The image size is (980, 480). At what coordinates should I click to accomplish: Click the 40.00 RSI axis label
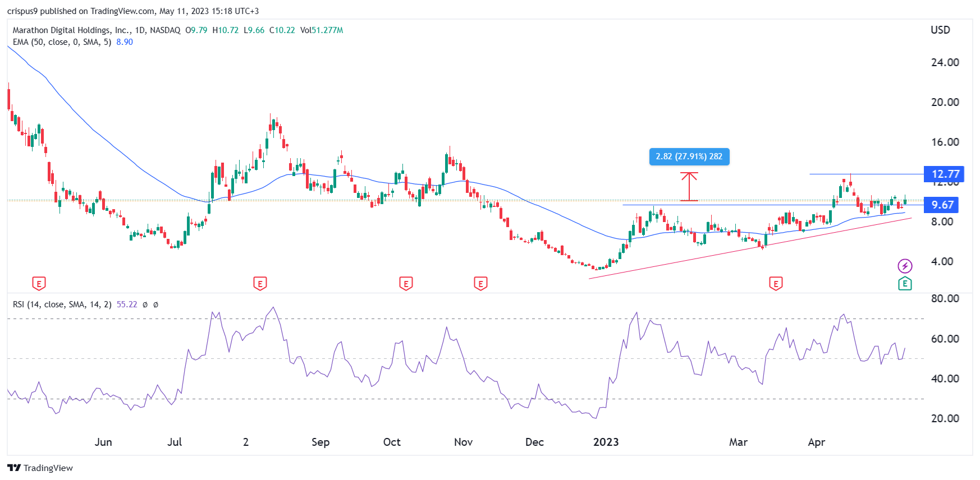tap(945, 379)
